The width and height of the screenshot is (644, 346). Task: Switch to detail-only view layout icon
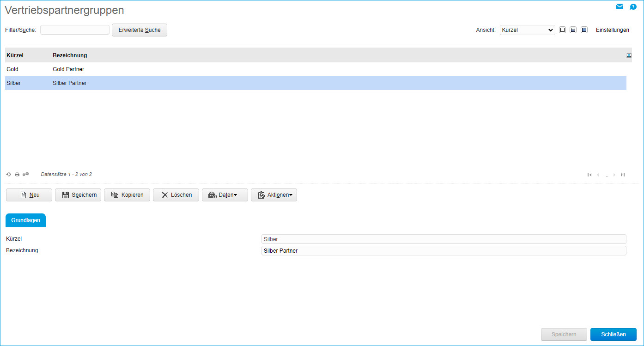coord(584,30)
